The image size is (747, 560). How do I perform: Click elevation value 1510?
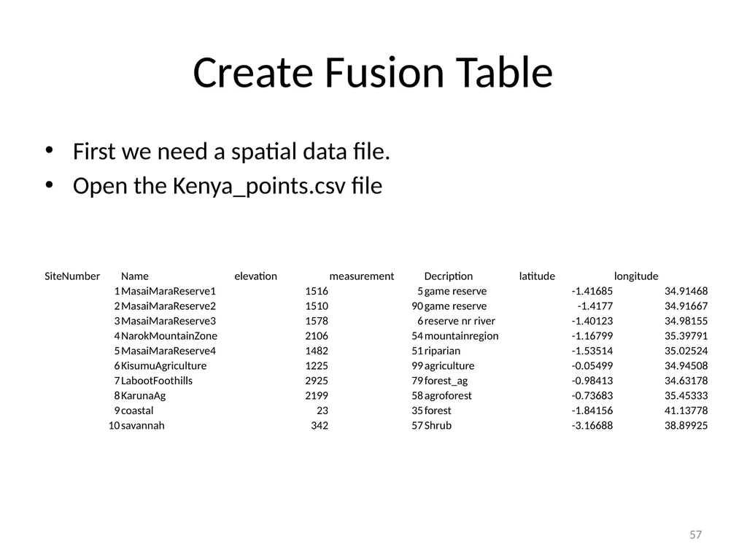[317, 306]
